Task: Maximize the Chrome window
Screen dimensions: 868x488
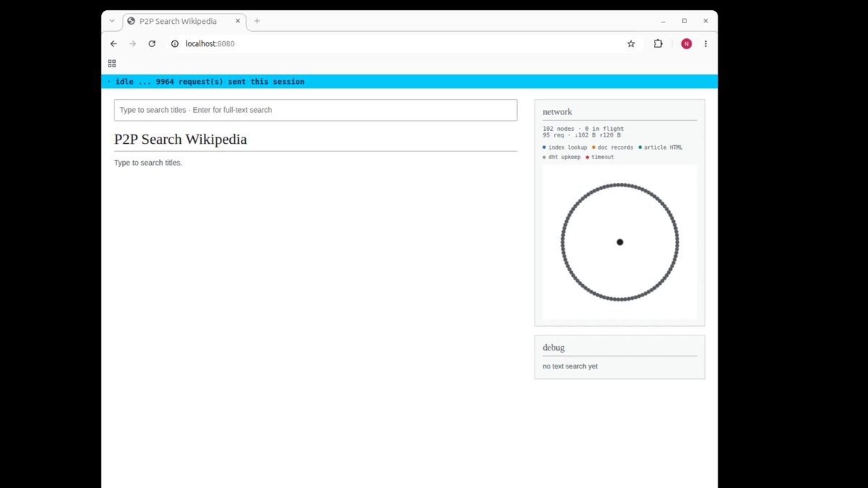Action: click(684, 21)
